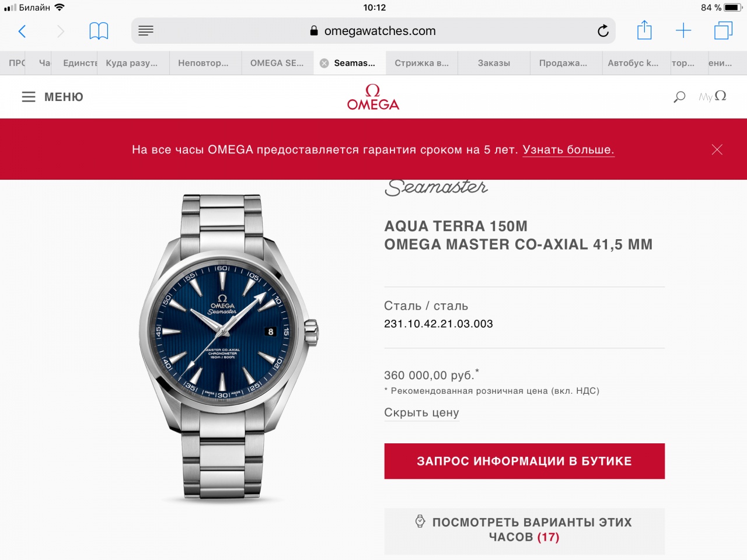
Task: Open the share sheet icon
Action: click(644, 30)
